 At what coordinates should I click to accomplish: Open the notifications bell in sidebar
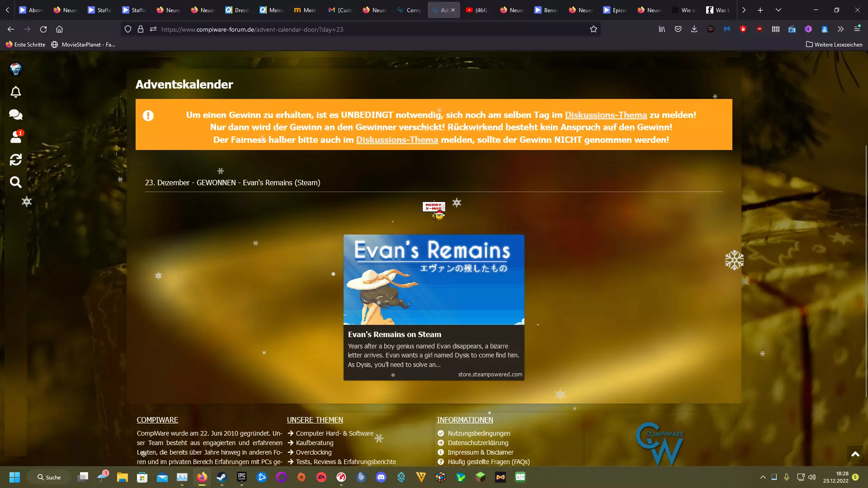[16, 92]
